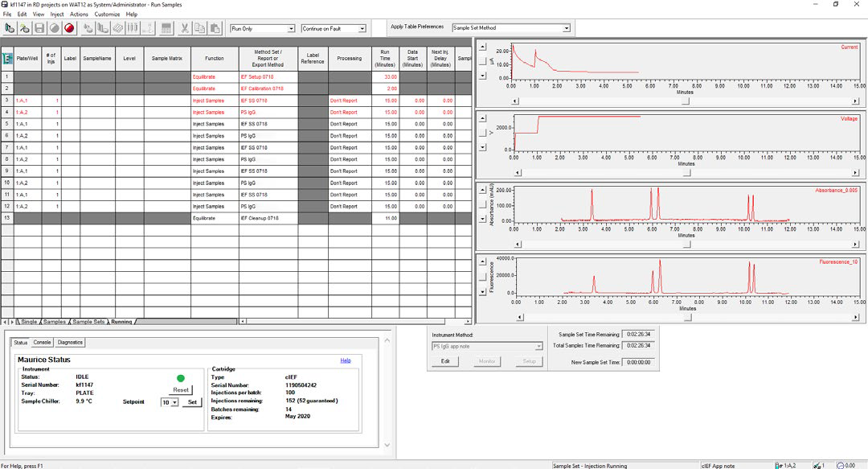Viewport: 868px width, 469px height.
Task: Switch to the Diagnostics tab
Action: click(71, 342)
